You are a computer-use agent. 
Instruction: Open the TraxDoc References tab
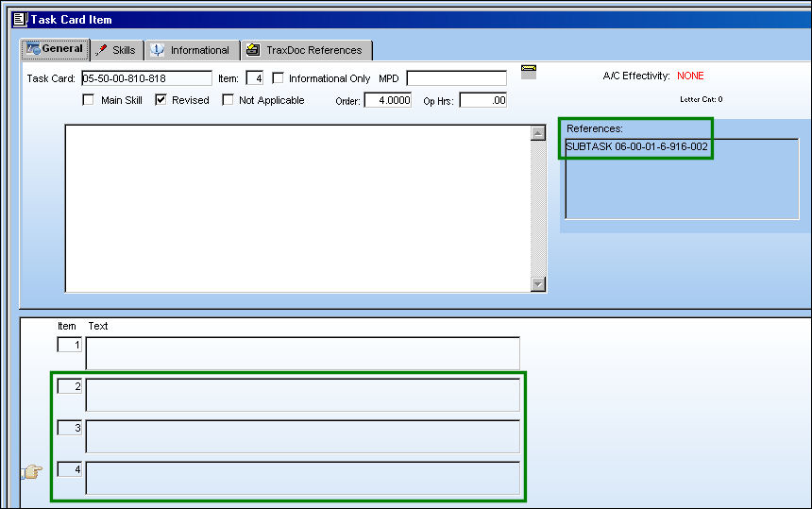(307, 50)
